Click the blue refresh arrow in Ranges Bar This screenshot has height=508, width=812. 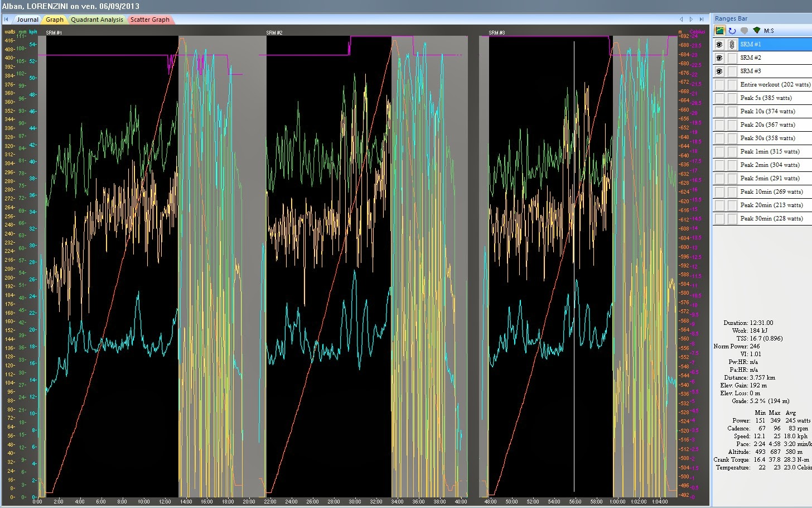click(732, 31)
